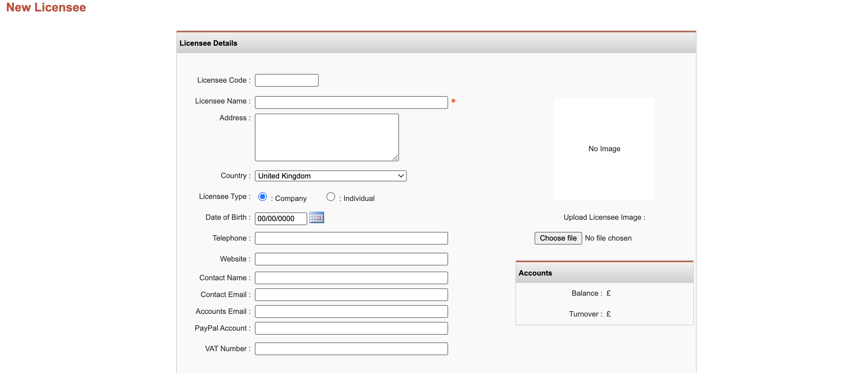Click the Choose file button
The image size is (868, 373).
tap(558, 238)
